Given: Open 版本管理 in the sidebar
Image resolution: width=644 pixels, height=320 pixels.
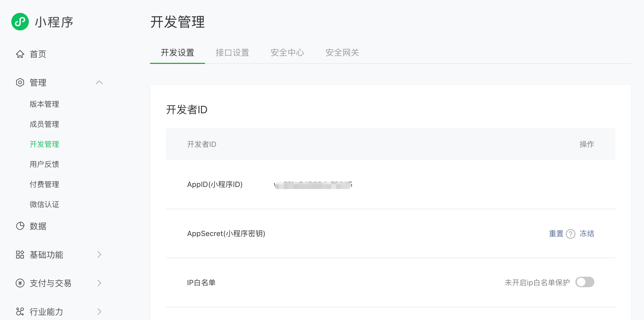Looking at the screenshot, I should tap(44, 104).
